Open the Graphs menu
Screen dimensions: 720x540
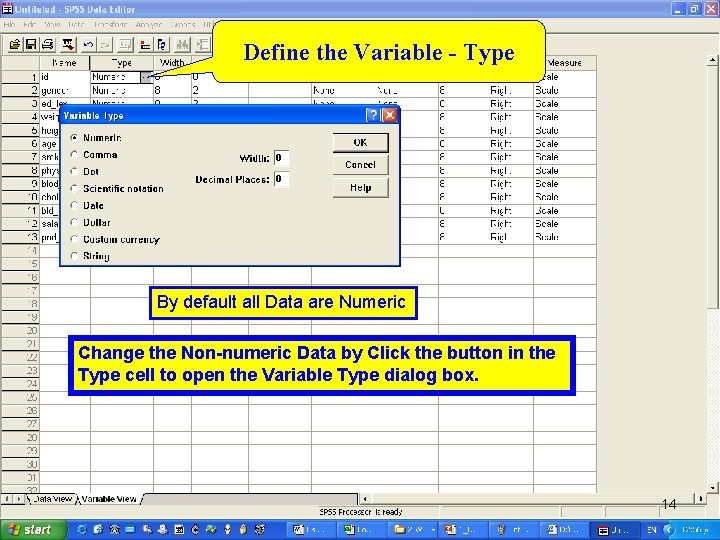pos(183,24)
